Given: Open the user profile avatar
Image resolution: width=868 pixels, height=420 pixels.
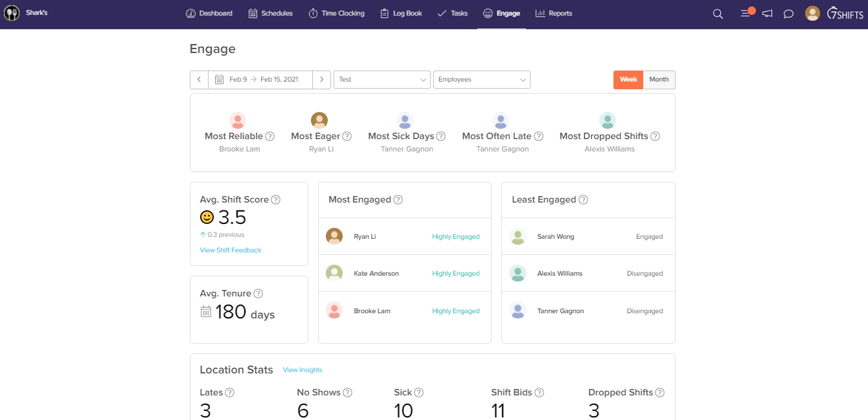Looking at the screenshot, I should pos(812,14).
